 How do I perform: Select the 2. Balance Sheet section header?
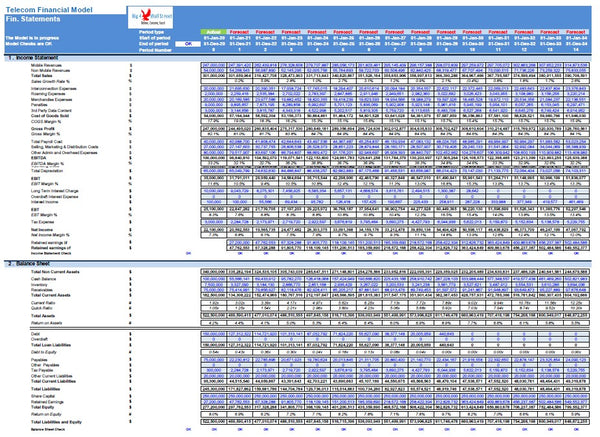coord(35,263)
